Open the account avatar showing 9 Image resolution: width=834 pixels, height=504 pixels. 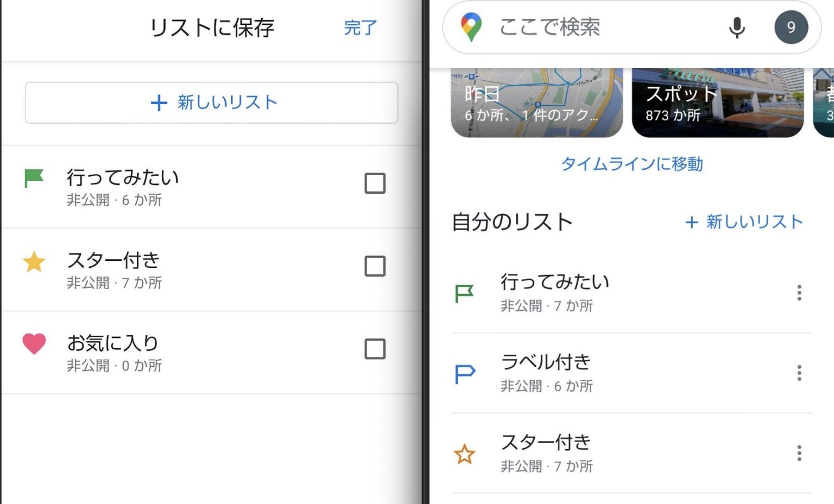(x=791, y=27)
